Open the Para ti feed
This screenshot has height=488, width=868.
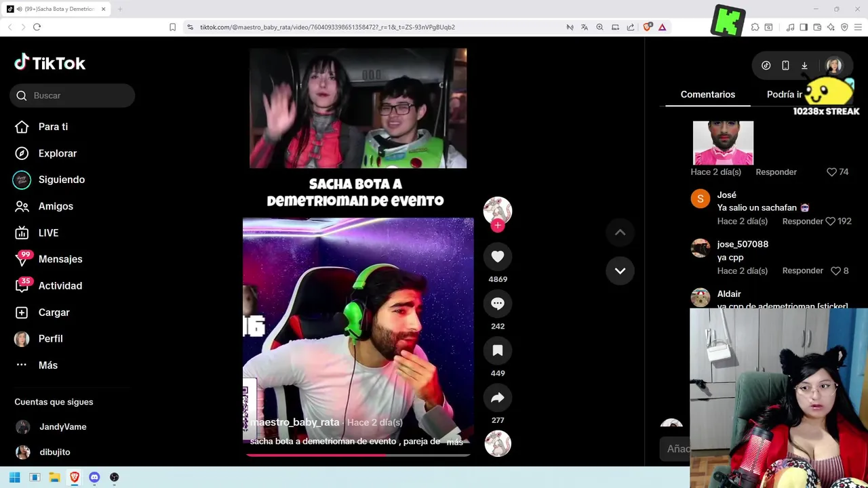tap(41, 127)
